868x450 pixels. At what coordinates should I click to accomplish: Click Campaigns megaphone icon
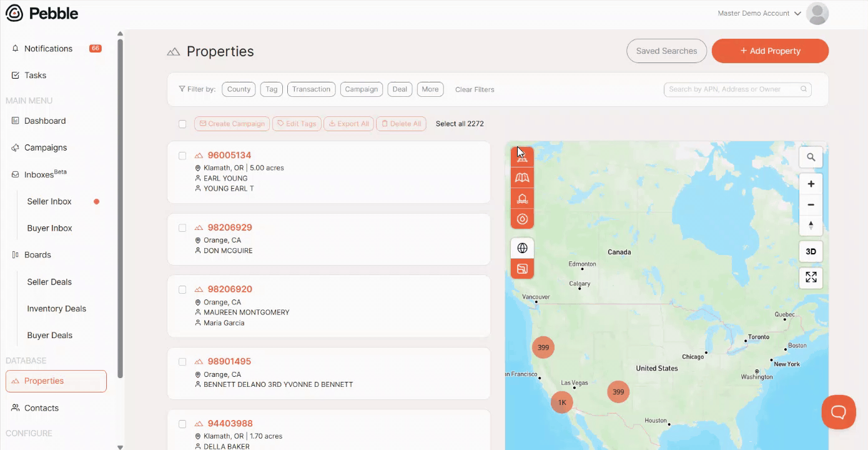[16, 148]
